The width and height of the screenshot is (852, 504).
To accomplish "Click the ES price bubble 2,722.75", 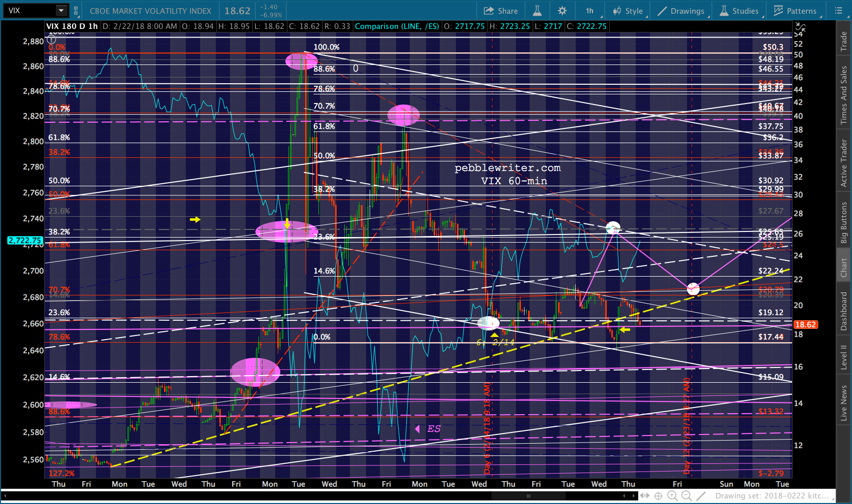I will pyautogui.click(x=25, y=240).
